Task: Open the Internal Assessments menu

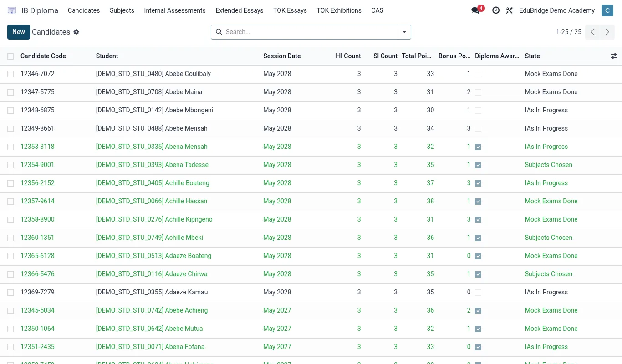Action: coord(175,10)
